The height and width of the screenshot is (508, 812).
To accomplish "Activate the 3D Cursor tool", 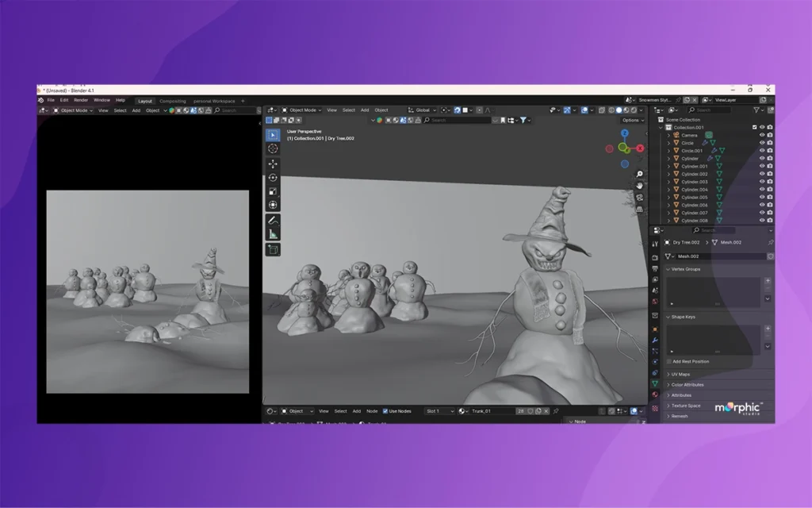I will tap(273, 148).
